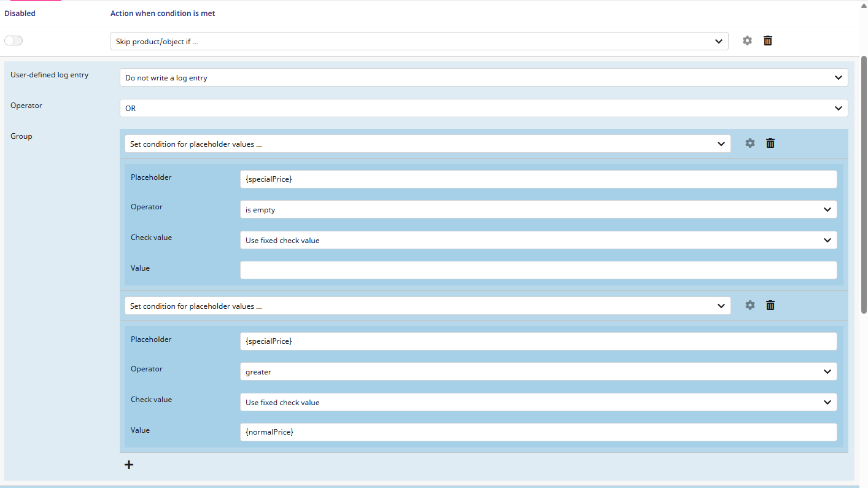The height and width of the screenshot is (488, 868).
Task: Open settings gear for the Skip product action
Action: (x=747, y=41)
